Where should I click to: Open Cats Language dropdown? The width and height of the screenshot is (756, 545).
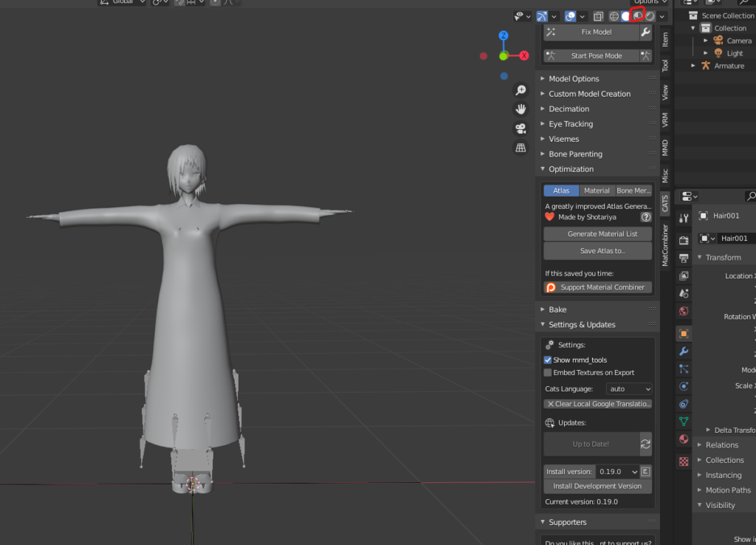[x=629, y=388]
